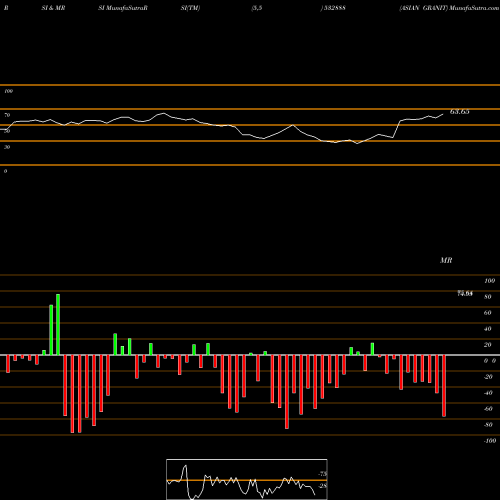Click the "(ASIAN GRANIT) MunafaSutra.com" title text
This screenshot has height=500, width=500.
click(x=449, y=8)
